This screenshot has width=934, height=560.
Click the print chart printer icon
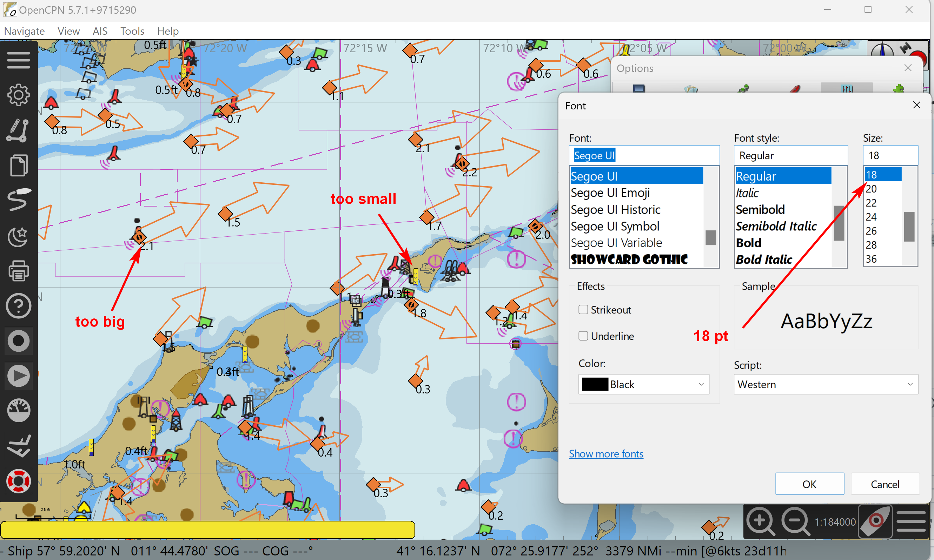[18, 271]
